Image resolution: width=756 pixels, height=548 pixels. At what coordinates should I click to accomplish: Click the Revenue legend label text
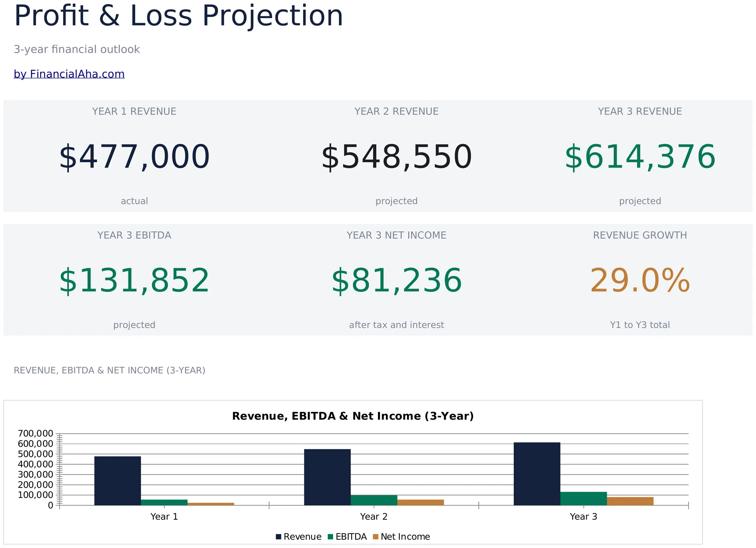click(x=302, y=537)
